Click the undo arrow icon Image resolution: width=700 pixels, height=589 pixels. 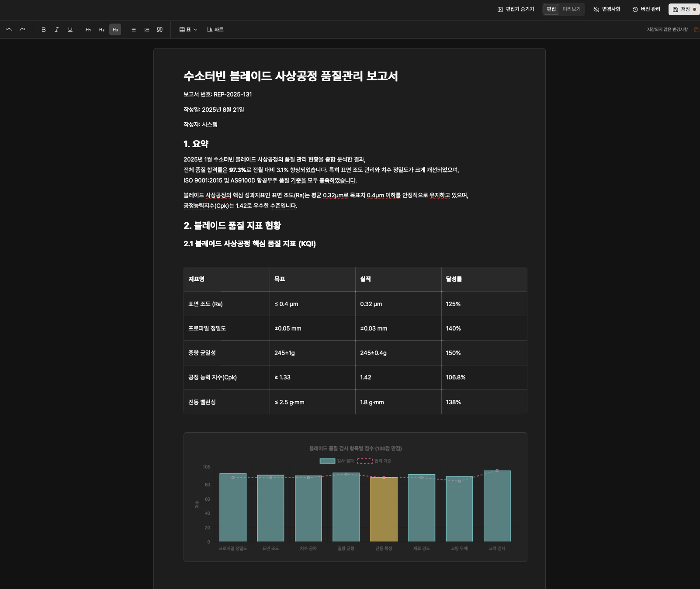click(x=9, y=30)
